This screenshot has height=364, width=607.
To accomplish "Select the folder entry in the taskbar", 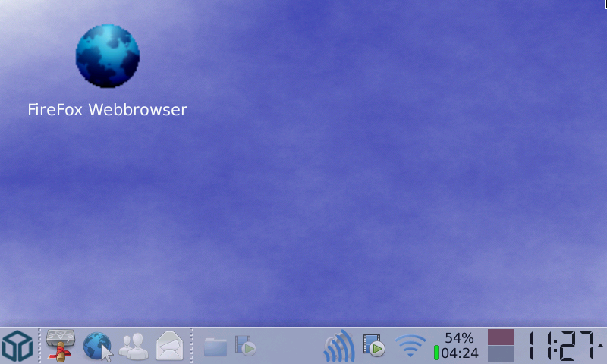I will pos(215,347).
